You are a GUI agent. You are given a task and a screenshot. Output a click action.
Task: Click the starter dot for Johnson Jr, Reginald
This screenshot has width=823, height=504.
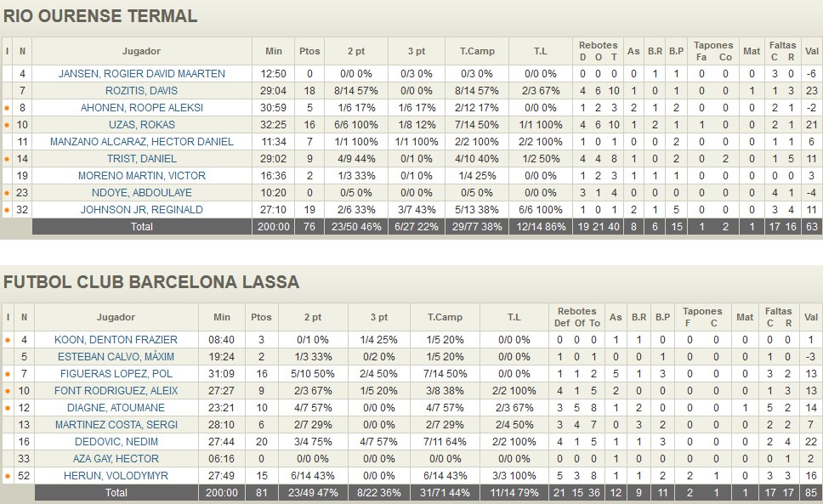click(x=8, y=210)
